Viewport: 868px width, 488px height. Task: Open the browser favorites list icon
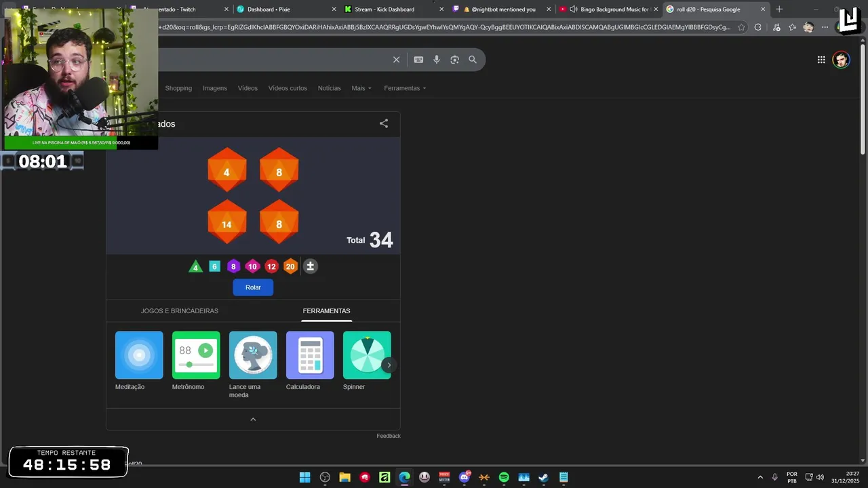pos(792,27)
